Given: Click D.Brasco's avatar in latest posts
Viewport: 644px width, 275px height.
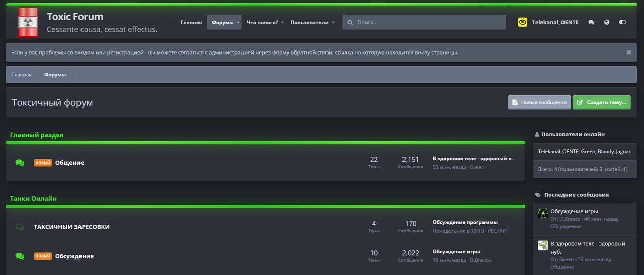Looking at the screenshot, I should (x=543, y=213).
